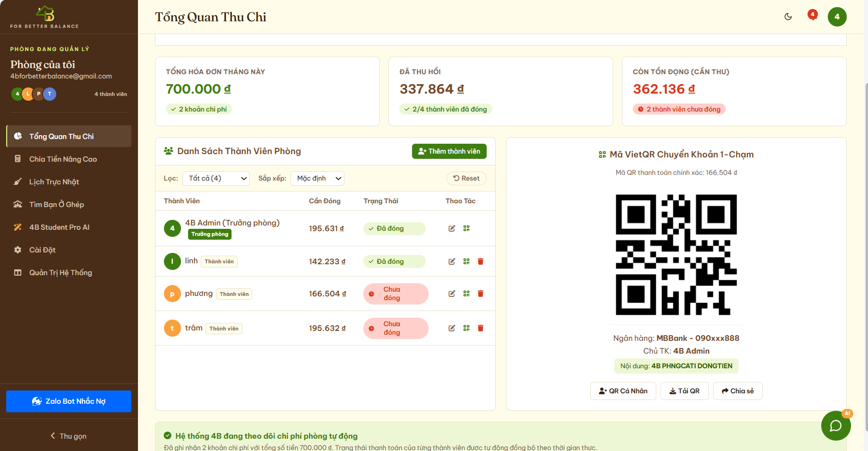The width and height of the screenshot is (868, 451).
Task: Toggle trâm's Chưa đóng payment status
Action: pyautogui.click(x=395, y=328)
